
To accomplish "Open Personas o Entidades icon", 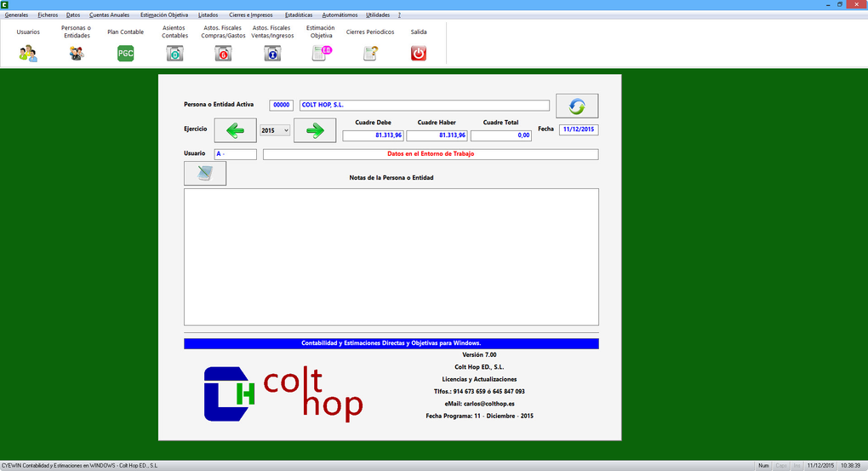I will click(77, 53).
